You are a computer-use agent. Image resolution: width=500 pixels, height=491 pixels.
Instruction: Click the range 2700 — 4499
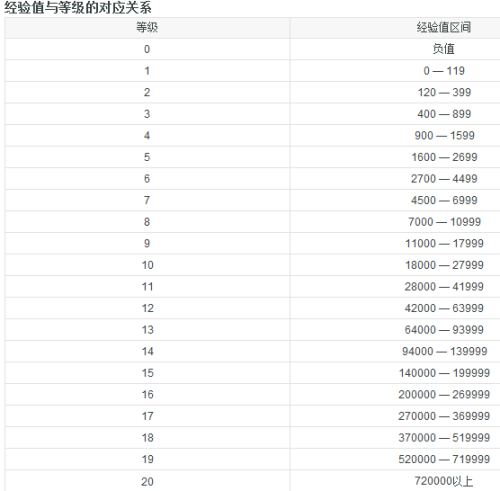444,178
